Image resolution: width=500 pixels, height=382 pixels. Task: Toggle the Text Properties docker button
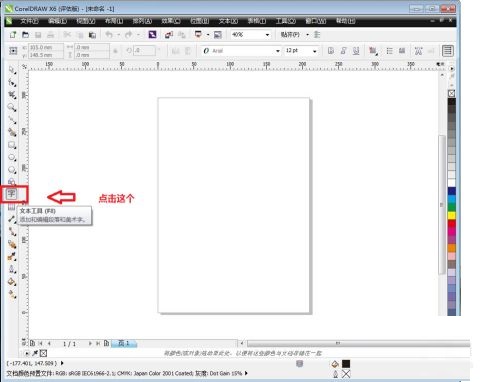tap(448, 51)
